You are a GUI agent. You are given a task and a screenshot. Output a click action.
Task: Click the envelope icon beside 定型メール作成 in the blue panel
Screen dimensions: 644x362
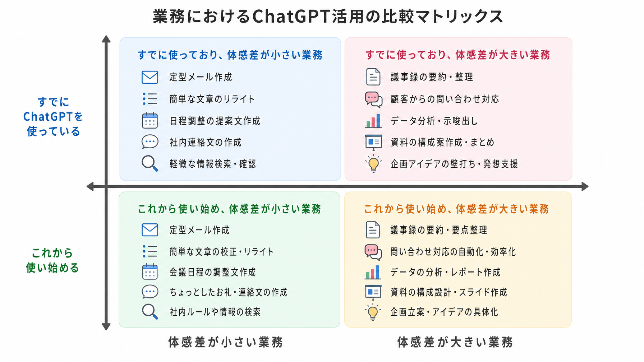(150, 77)
